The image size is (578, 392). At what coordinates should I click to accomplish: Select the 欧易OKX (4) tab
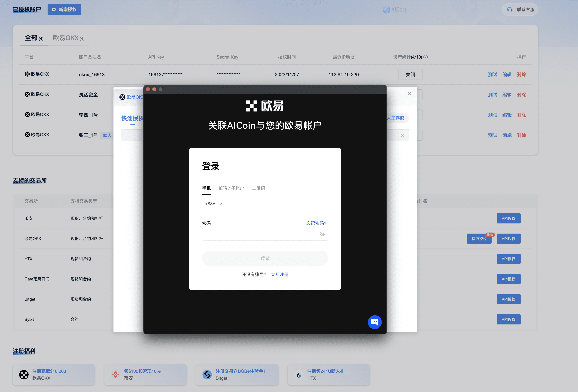69,38
